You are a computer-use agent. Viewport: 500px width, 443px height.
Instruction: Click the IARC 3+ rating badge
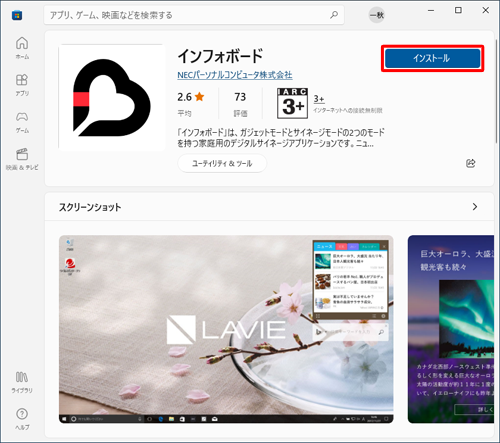click(292, 103)
